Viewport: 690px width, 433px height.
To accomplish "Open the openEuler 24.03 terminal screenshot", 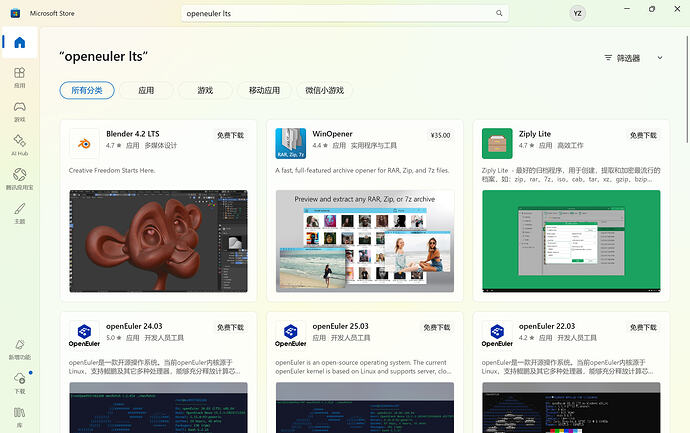I will pos(158,407).
